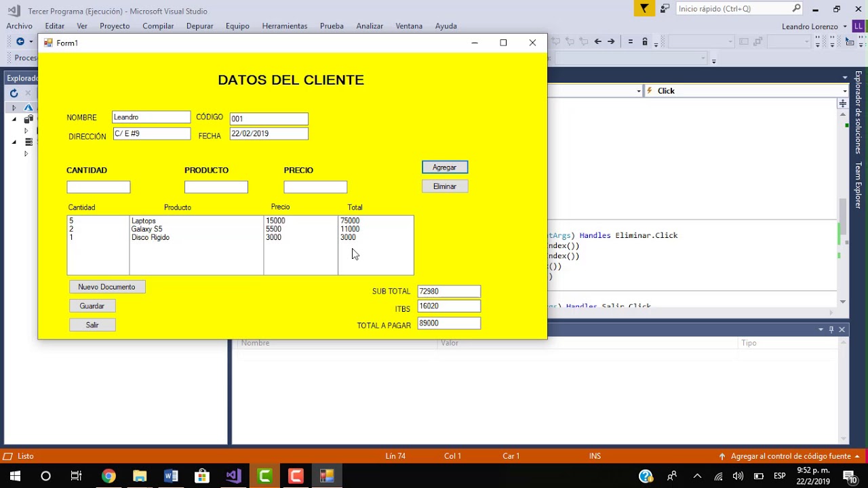Refresh the Explorer panel with circular arrow

(x=14, y=94)
